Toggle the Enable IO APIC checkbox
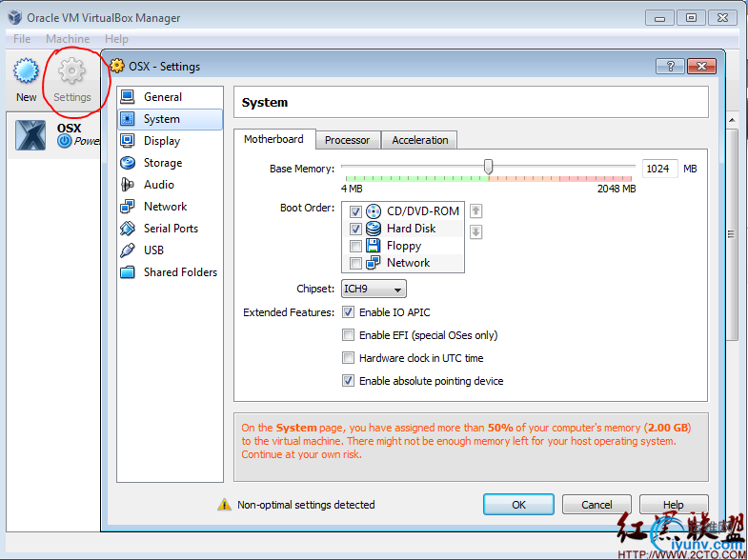Viewport: 748px width, 560px height. click(348, 312)
